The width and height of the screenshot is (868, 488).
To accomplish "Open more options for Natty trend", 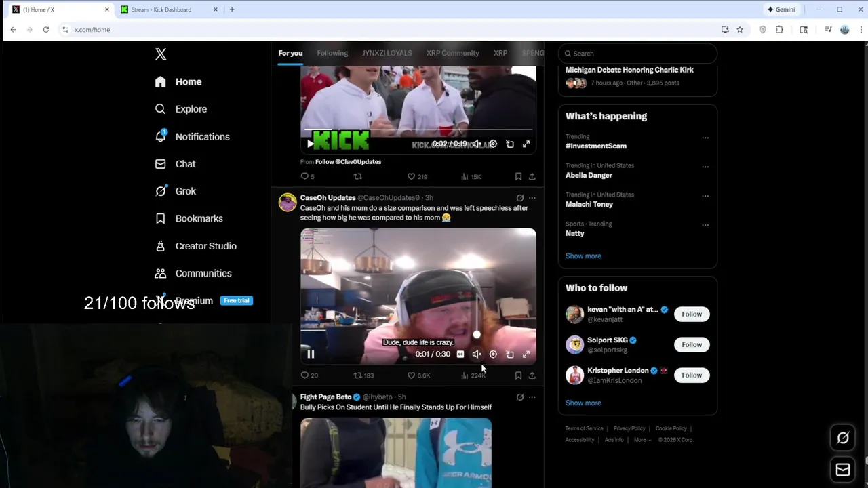I will [705, 225].
